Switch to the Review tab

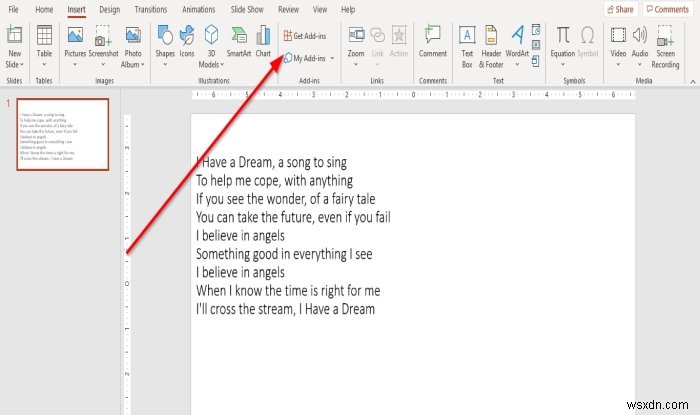tap(288, 9)
